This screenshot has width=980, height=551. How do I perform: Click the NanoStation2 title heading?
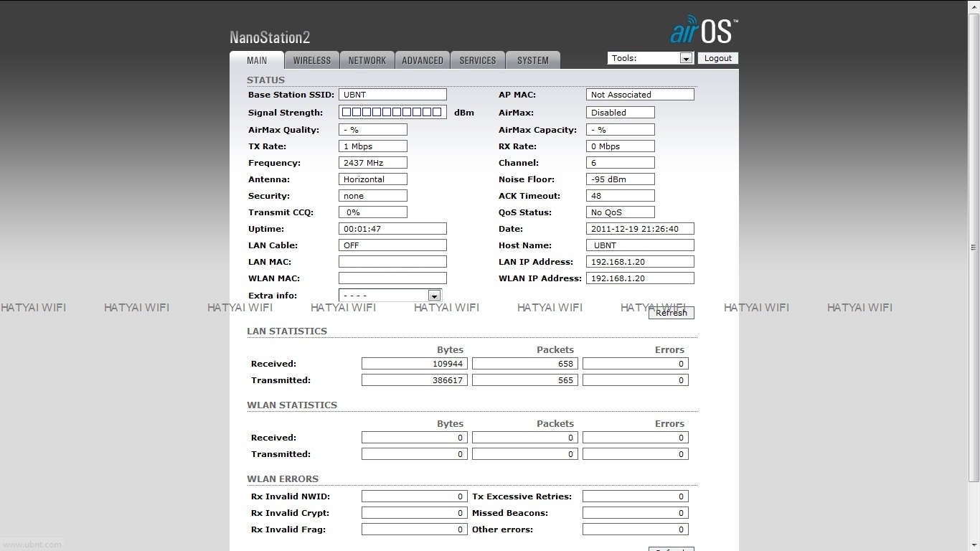(270, 37)
